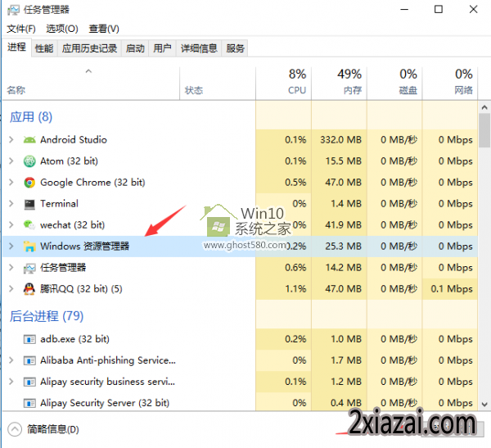Screen dimensions: 491x448
Task: Switch to the 启动 tab
Action: tap(135, 48)
